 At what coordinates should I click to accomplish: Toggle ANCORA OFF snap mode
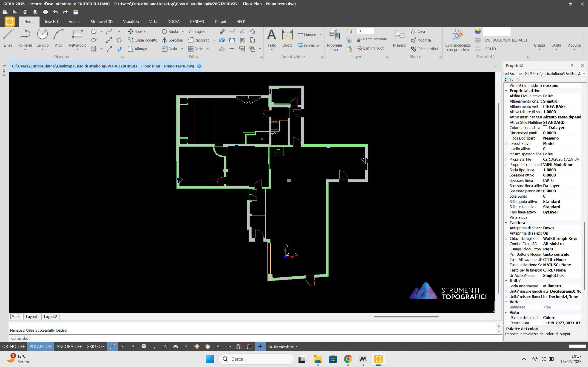tap(69, 346)
